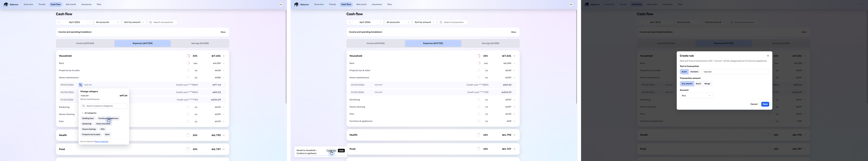
Task: Click Save in Create rule dialog
Action: [765, 104]
